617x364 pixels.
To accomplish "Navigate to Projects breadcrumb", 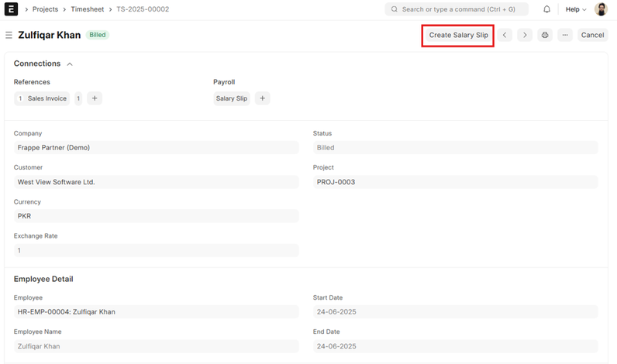I will pyautogui.click(x=45, y=9).
